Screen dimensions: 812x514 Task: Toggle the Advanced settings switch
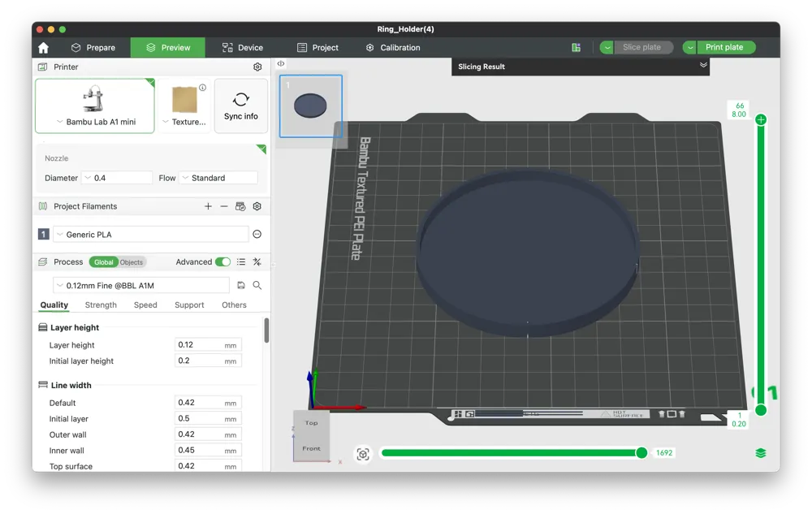click(x=222, y=262)
